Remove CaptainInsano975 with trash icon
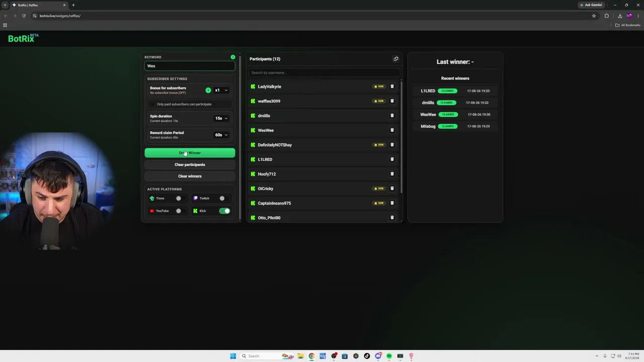 pos(392,203)
